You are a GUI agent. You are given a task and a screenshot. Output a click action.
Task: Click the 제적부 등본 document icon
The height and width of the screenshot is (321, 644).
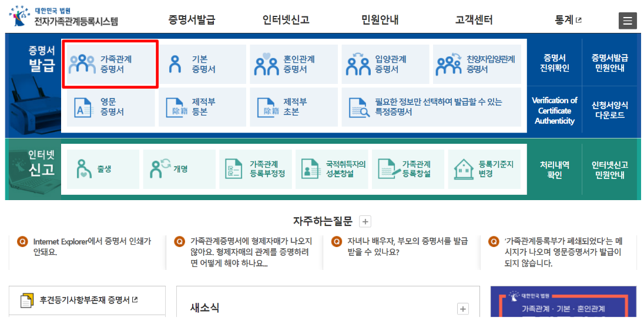click(176, 107)
